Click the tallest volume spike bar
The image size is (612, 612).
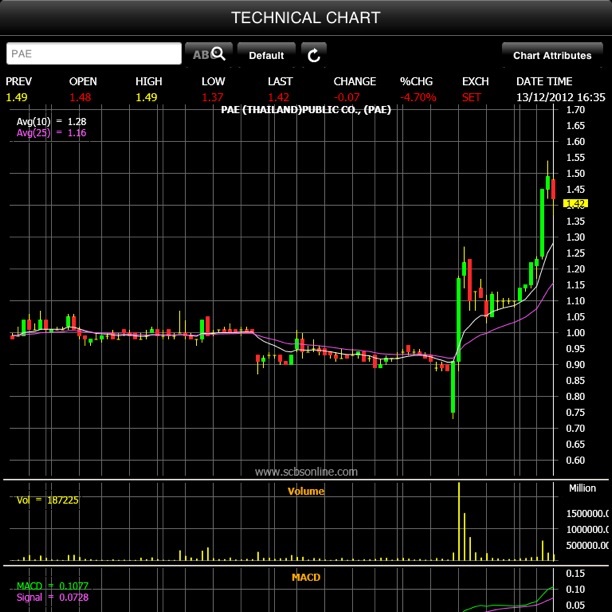click(x=459, y=521)
